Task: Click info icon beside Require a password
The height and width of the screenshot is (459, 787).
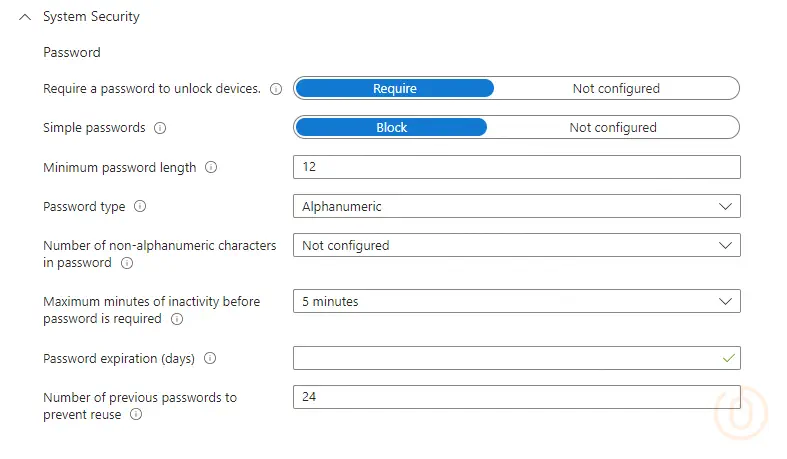Action: [x=276, y=88]
